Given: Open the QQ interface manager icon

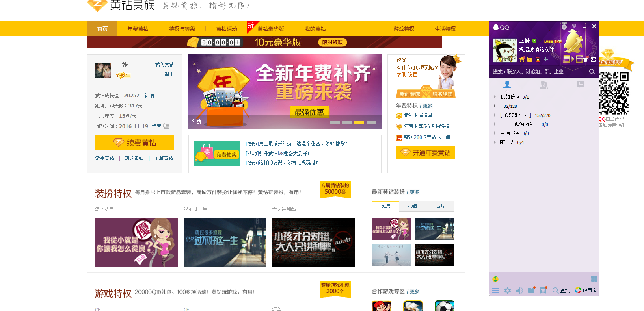Looking at the screenshot, I should [593, 59].
